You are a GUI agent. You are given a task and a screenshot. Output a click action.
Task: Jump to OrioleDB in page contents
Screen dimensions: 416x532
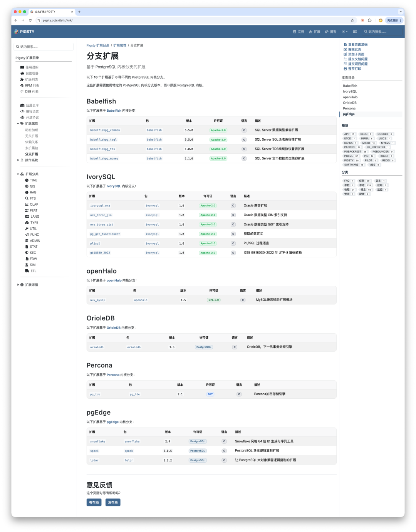(350, 103)
